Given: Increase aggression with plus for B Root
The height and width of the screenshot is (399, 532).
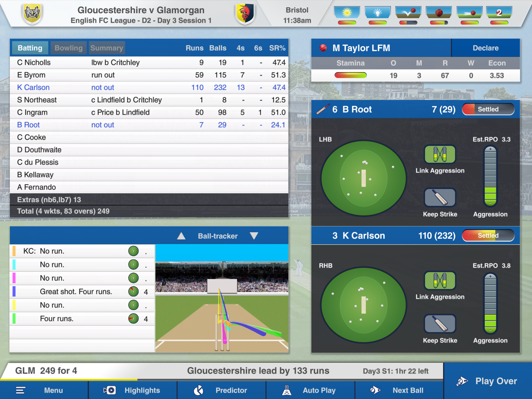Looking at the screenshot, I should pyautogui.click(x=490, y=149).
